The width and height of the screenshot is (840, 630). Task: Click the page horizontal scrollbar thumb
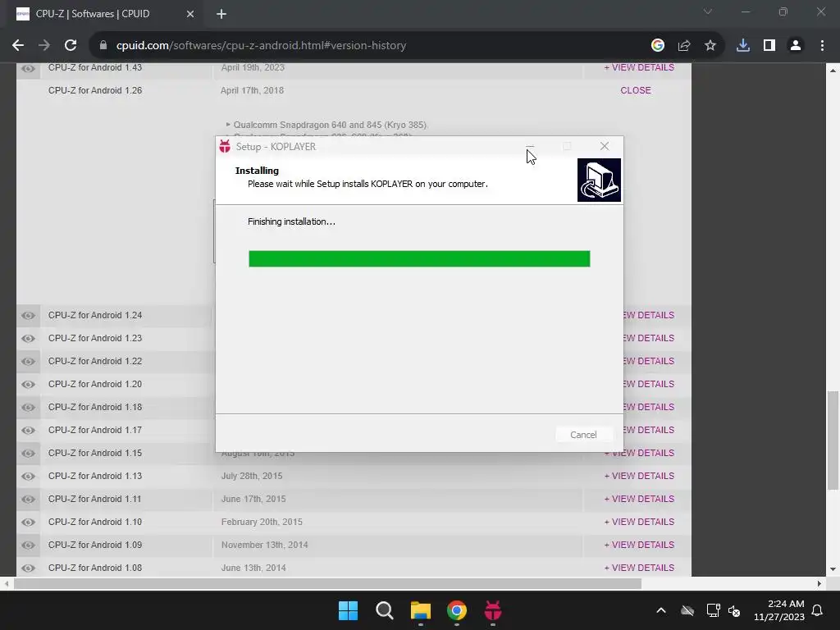(328, 584)
